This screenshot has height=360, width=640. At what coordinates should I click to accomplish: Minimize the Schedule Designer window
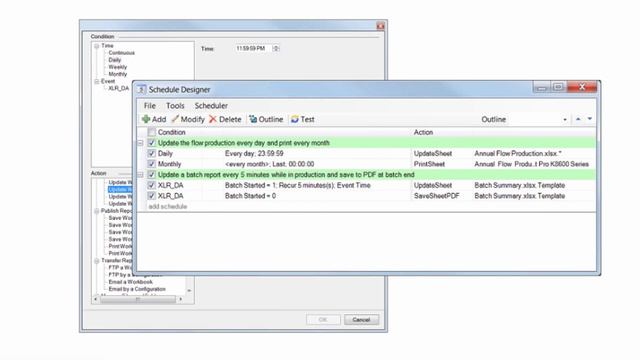541,87
